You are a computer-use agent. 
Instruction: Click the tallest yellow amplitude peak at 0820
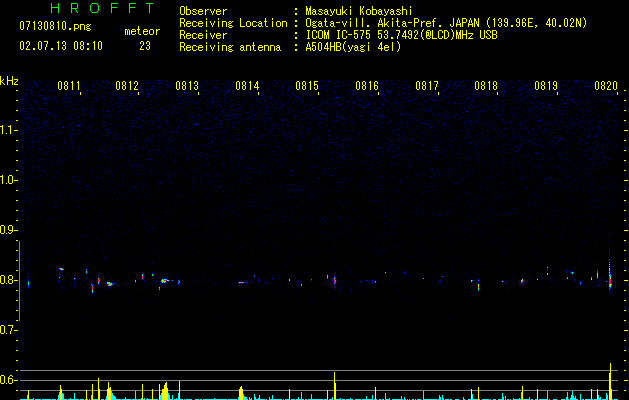coord(610,381)
